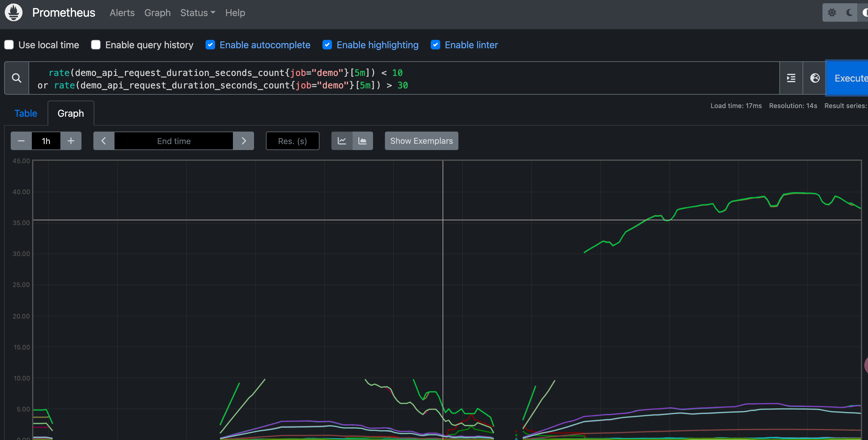Open the Graph nav link
Screen dimensions: 868x440
coord(157,13)
